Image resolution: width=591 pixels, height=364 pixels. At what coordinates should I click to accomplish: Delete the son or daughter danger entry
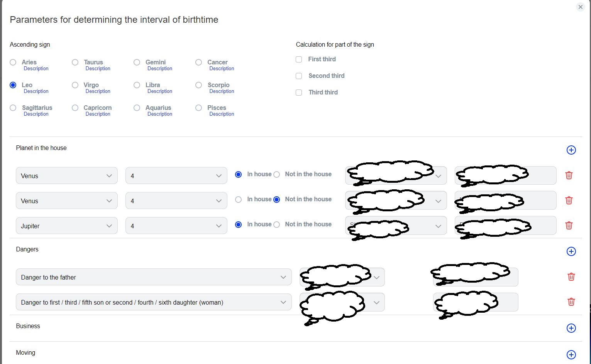click(x=571, y=302)
